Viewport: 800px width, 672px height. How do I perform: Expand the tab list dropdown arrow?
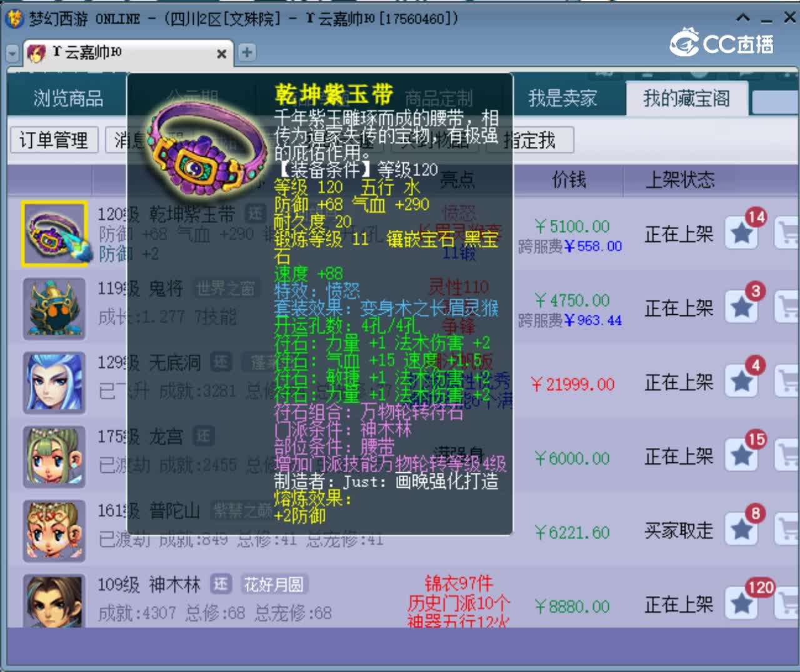coord(12,54)
